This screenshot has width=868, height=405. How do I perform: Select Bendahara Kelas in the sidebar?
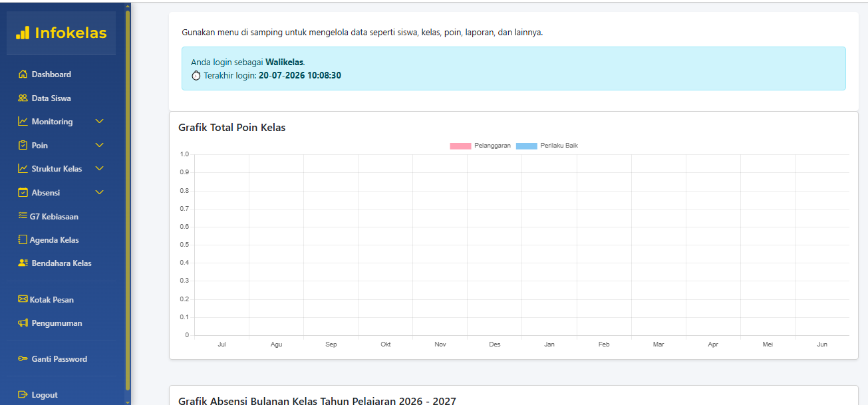(61, 263)
